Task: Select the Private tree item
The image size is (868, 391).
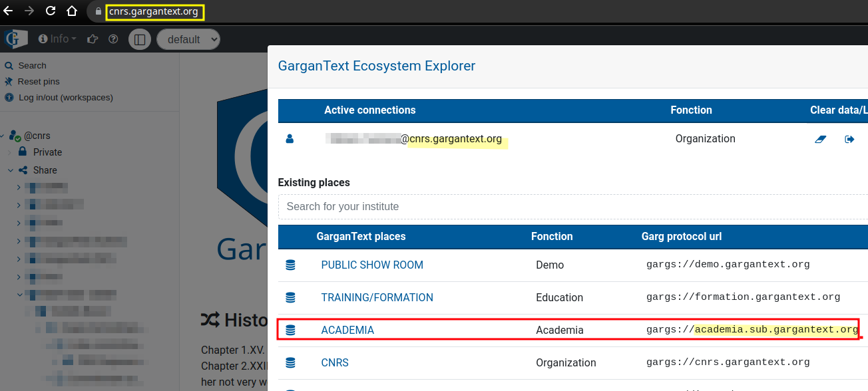Action: [47, 152]
